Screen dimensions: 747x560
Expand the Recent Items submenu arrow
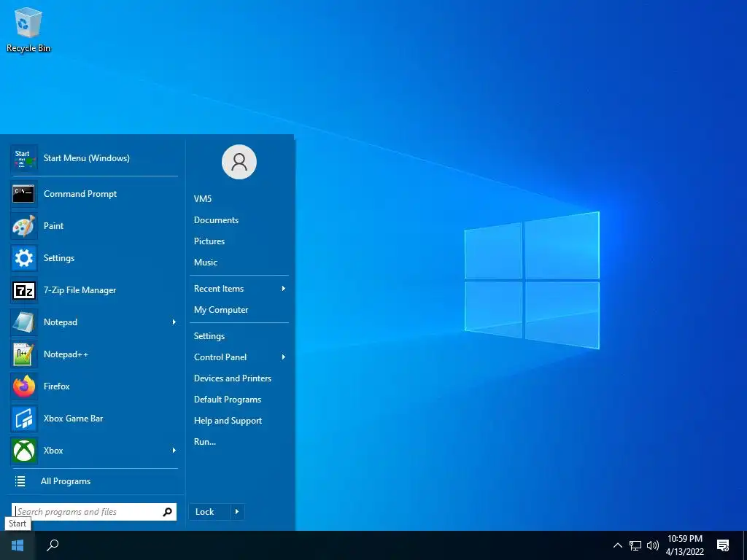284,289
